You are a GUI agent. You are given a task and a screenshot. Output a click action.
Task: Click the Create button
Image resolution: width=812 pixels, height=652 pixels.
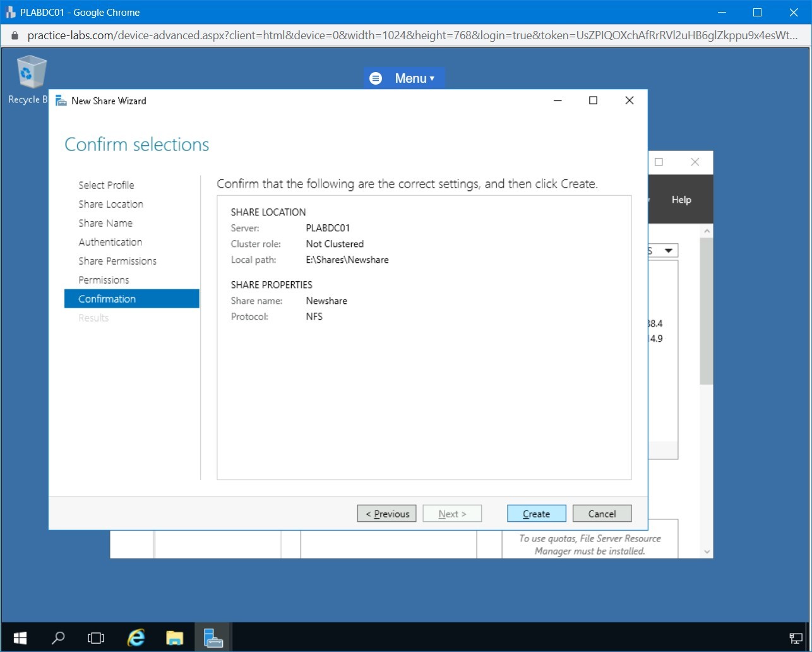[536, 514]
